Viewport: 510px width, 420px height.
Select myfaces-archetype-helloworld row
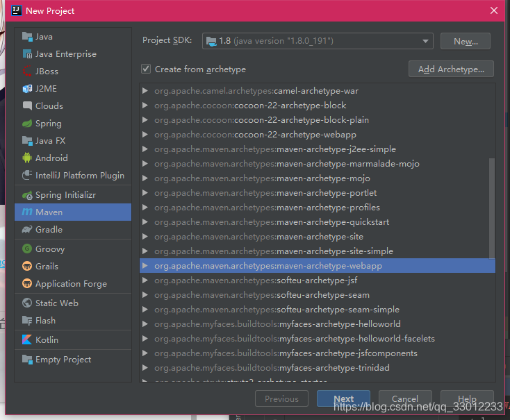coord(318,324)
